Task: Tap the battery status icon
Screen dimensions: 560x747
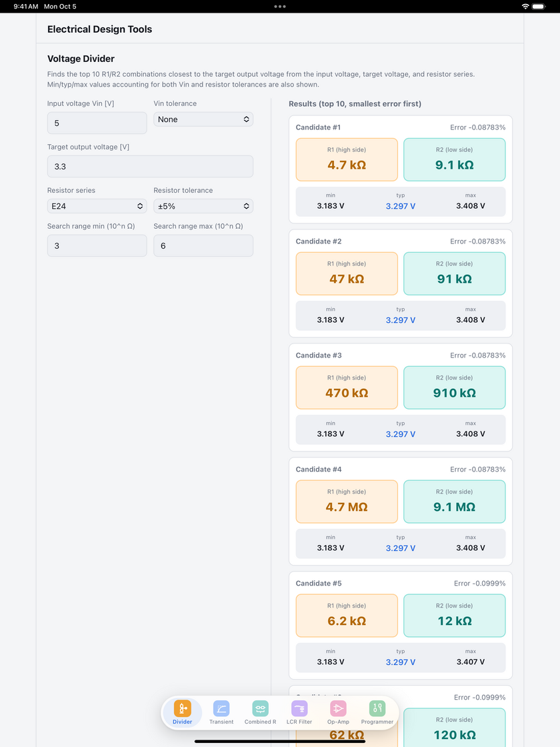Action: pos(539,7)
